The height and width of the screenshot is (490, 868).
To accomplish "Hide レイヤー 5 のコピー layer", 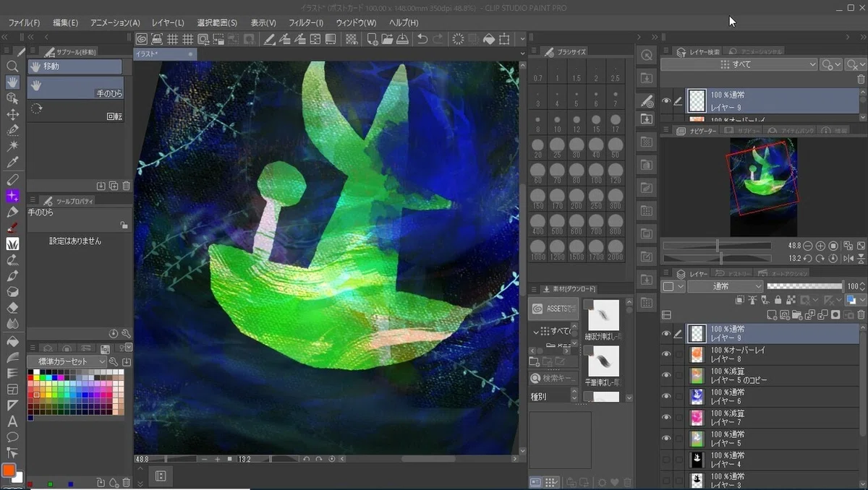I will [666, 375].
